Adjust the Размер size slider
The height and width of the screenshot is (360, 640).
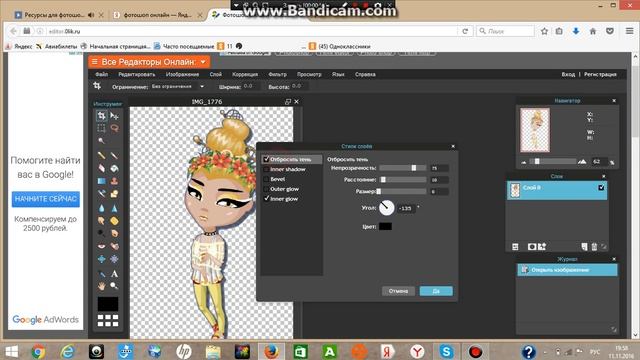[403, 191]
